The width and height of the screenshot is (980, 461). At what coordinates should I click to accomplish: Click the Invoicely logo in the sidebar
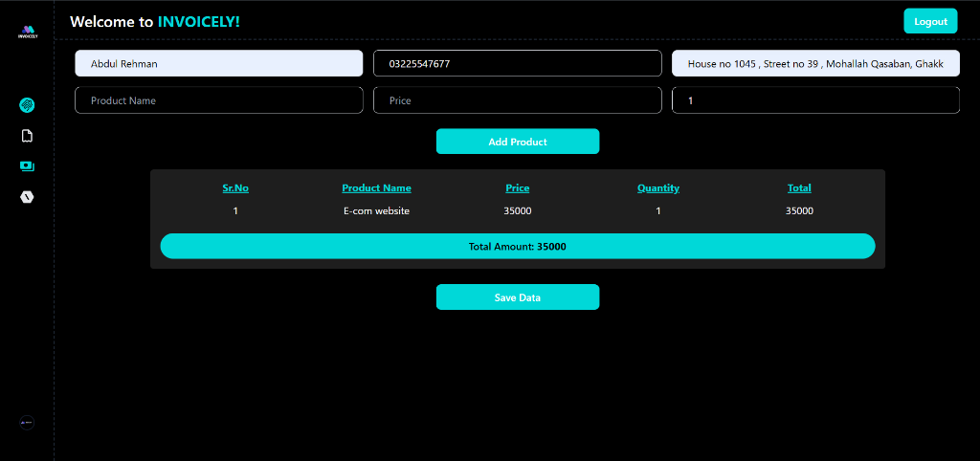click(27, 32)
